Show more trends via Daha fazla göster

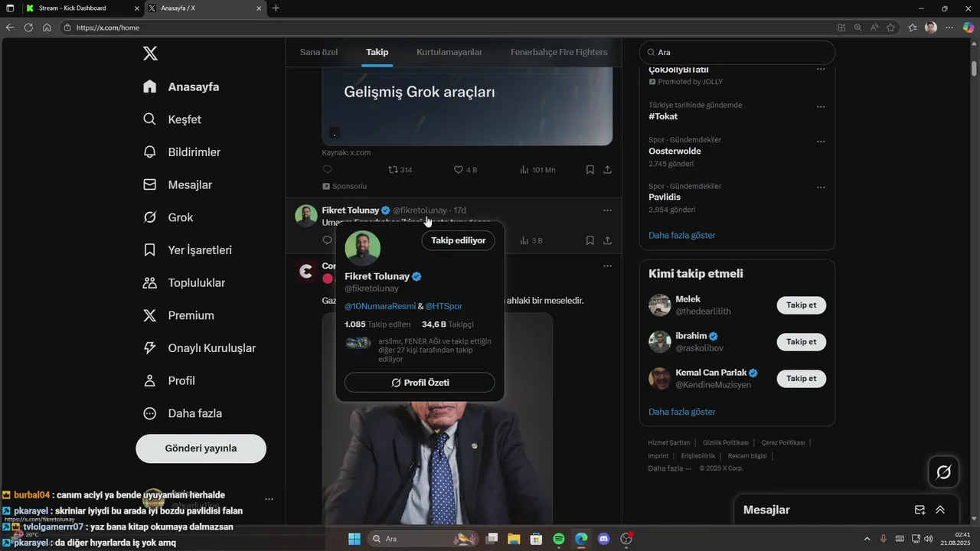(x=682, y=235)
